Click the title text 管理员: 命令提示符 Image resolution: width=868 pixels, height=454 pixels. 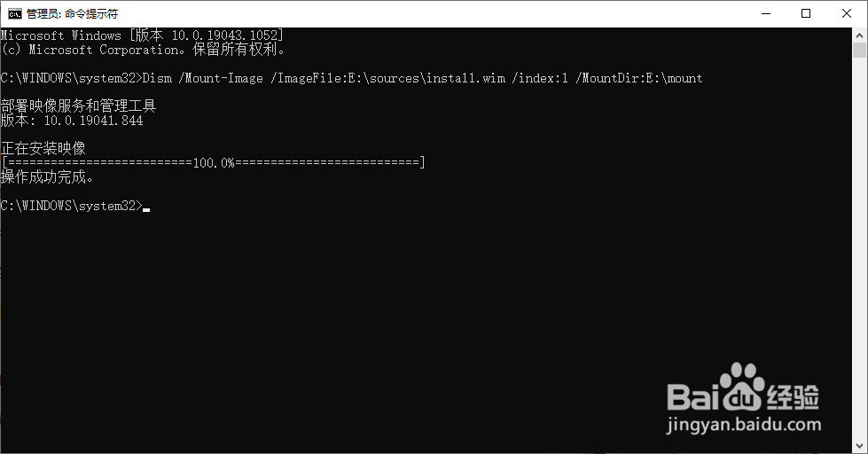73,14
